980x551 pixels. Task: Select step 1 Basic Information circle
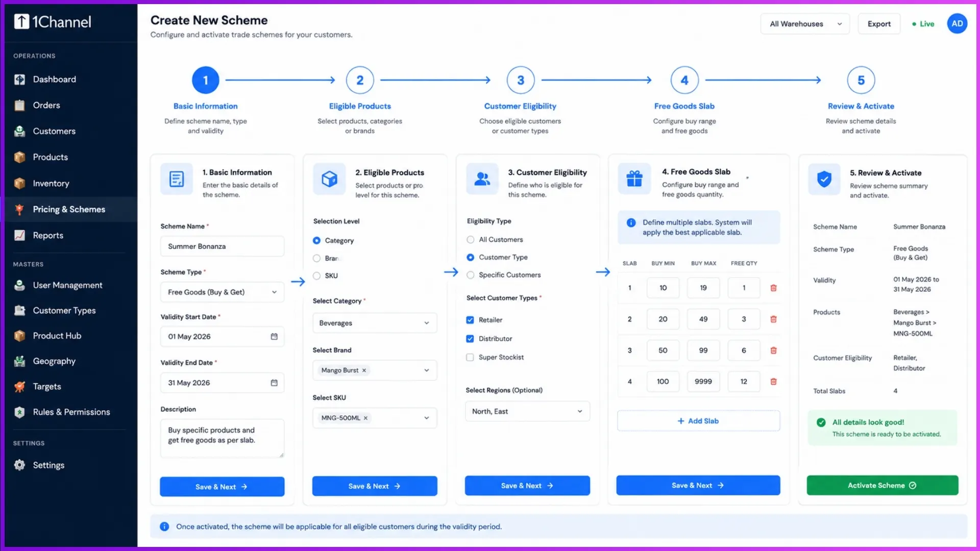(206, 80)
